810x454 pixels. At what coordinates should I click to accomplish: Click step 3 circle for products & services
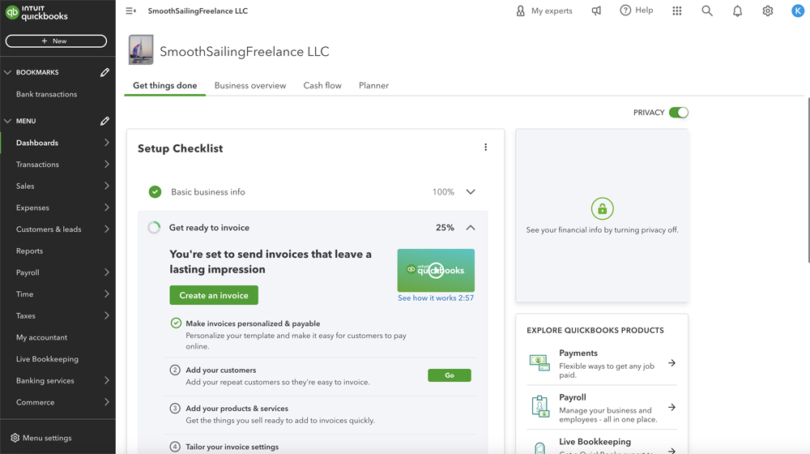point(175,409)
